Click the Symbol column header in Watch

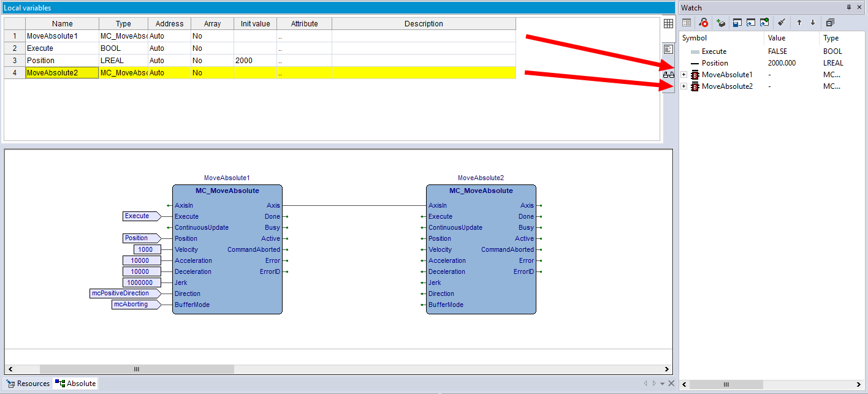coord(694,38)
